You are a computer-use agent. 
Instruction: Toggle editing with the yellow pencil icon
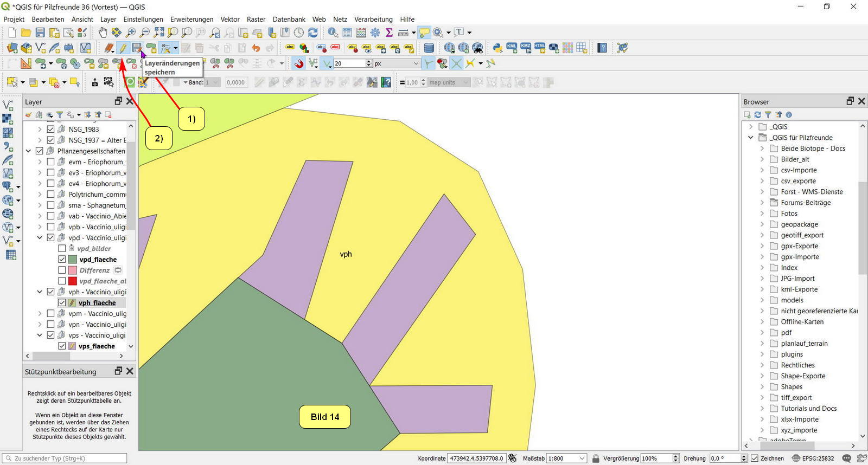pyautogui.click(x=123, y=48)
